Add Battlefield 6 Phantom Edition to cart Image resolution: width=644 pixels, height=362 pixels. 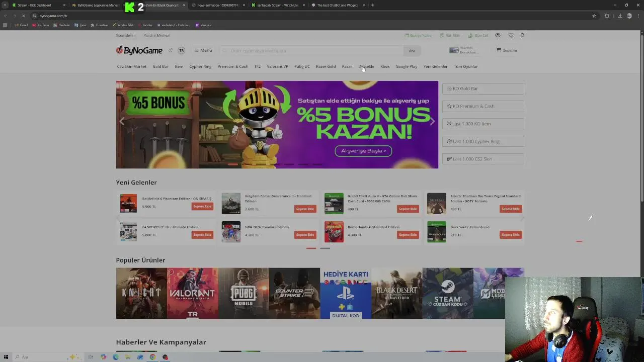(x=202, y=207)
